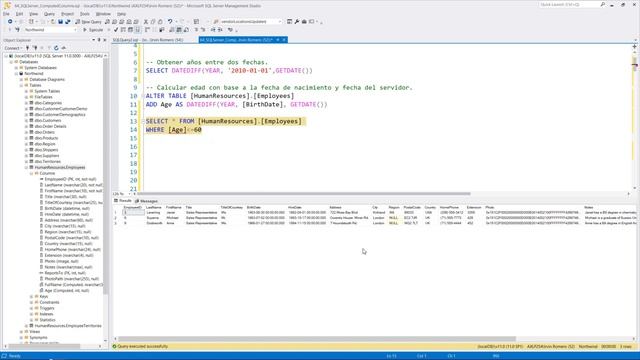Click the Cut toolbar icon
Screen dimensions: 640x360
pyautogui.click(x=146, y=22)
